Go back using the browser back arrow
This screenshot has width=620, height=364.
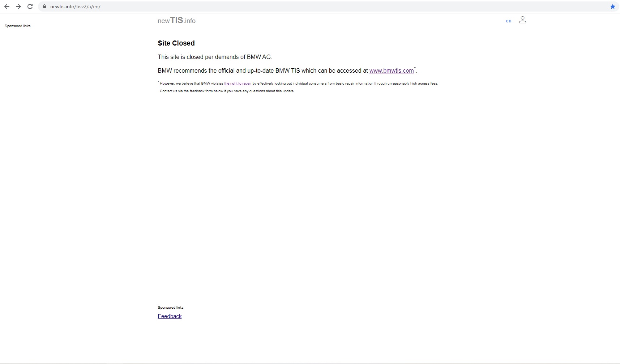pos(7,7)
